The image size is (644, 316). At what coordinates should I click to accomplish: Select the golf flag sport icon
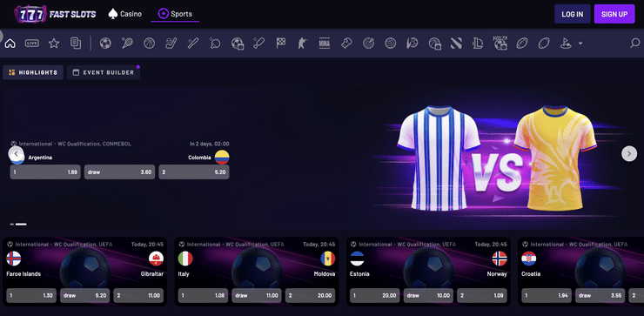coord(566,44)
